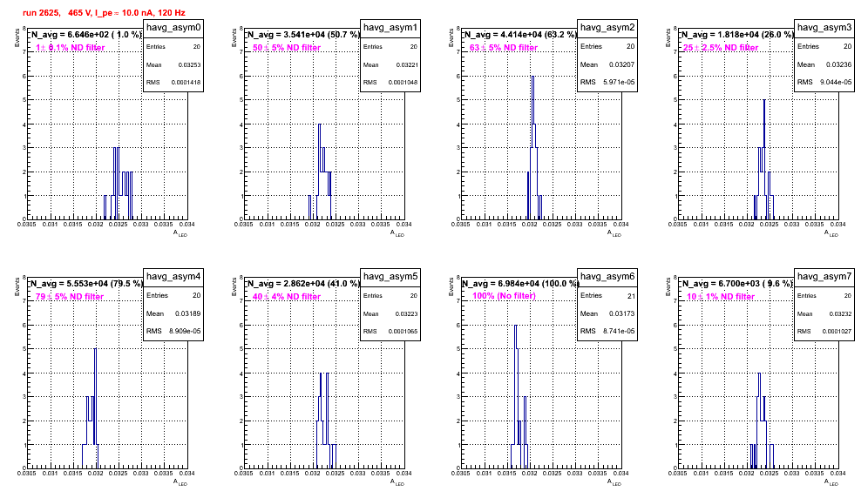Click the Mean value 0.03173
Viewport: 868px width, 498px height.
tap(621, 313)
